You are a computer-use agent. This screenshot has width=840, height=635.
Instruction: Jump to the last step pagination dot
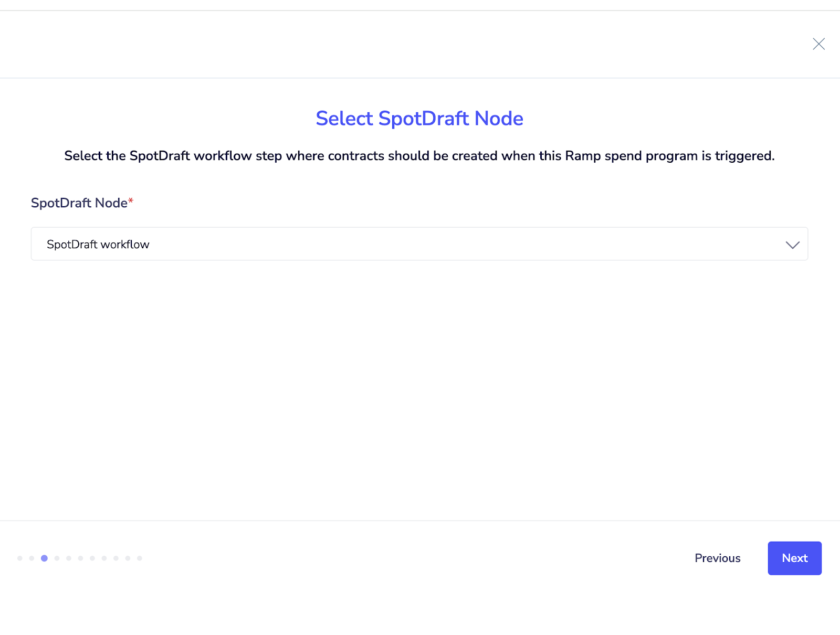tap(140, 558)
